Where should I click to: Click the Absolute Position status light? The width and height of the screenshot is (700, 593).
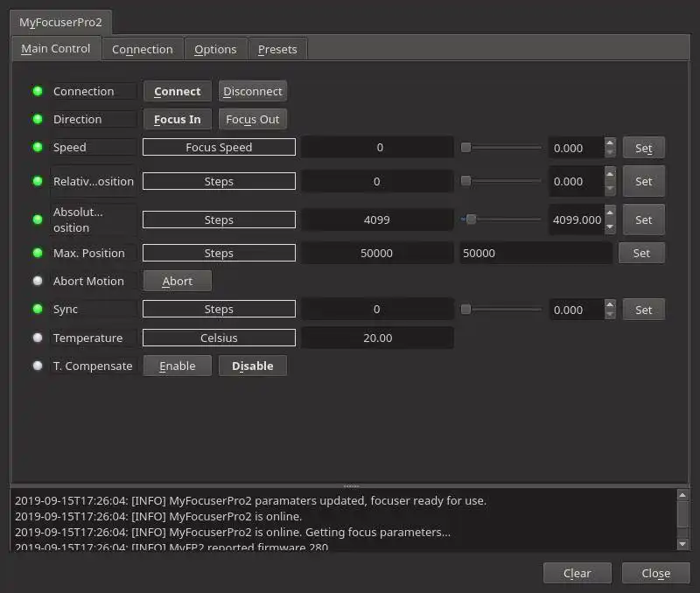38,219
